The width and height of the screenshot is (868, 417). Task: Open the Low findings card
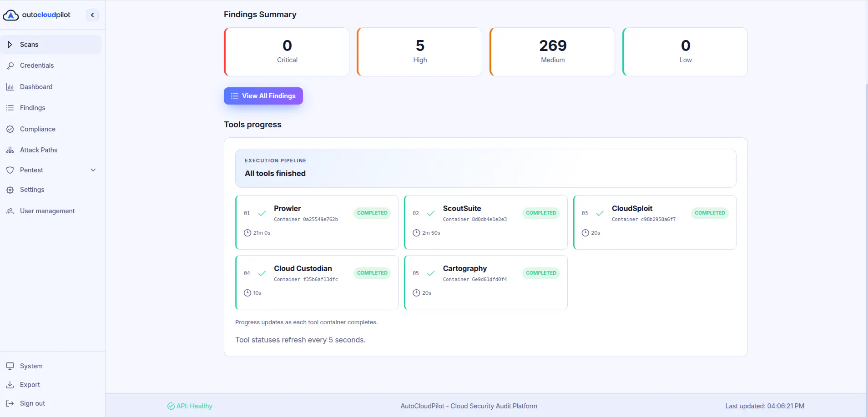coord(685,52)
